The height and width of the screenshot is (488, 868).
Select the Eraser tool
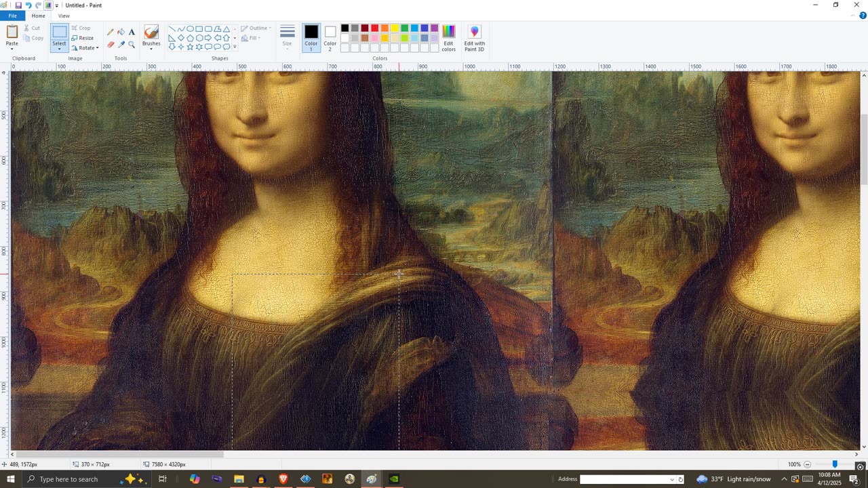click(x=110, y=45)
